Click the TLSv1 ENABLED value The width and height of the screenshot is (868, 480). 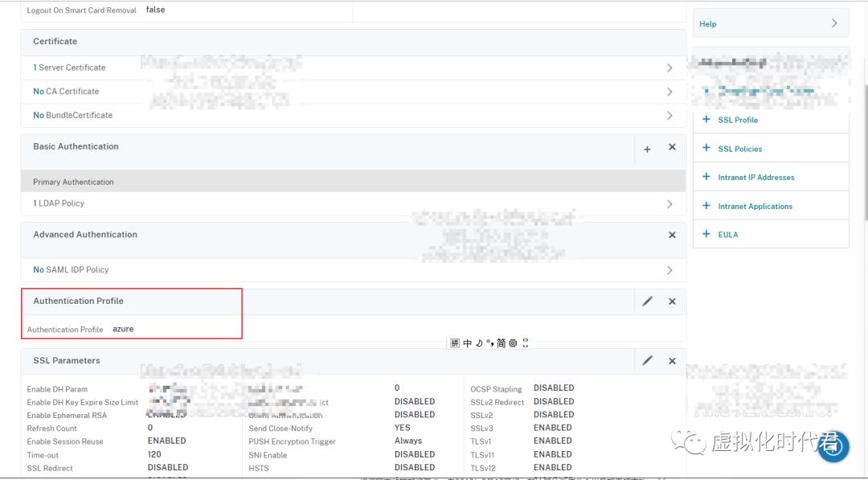(552, 441)
